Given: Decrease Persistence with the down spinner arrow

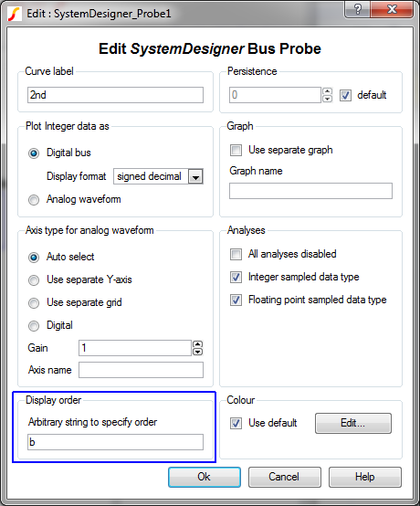Looking at the screenshot, I should pos(327,99).
